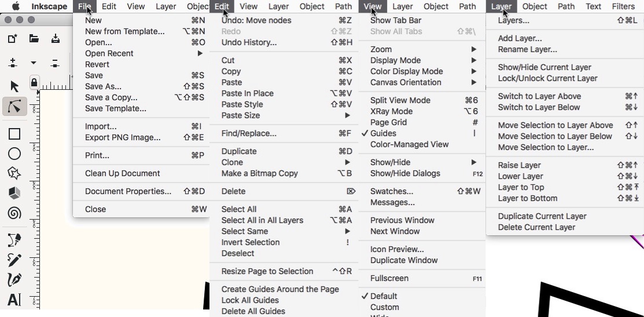Choose Make a Bitmap Copy
644x317 pixels.
[x=284, y=173]
